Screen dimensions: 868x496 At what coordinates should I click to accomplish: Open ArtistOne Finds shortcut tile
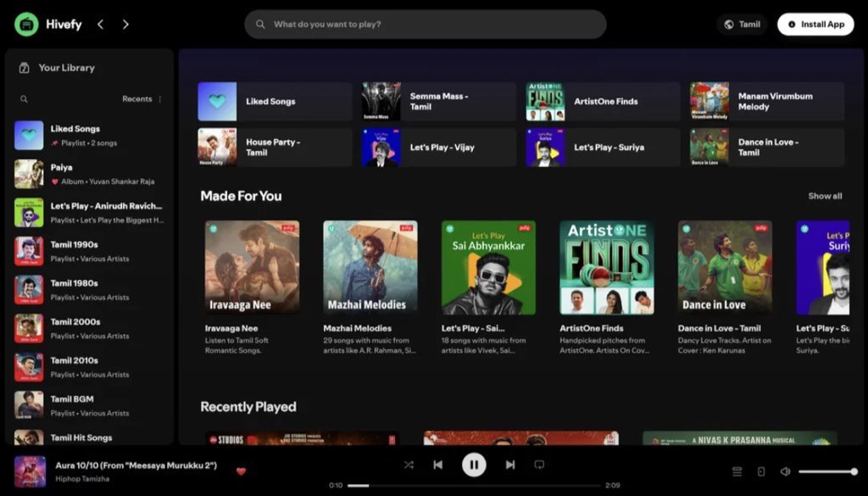(x=603, y=101)
